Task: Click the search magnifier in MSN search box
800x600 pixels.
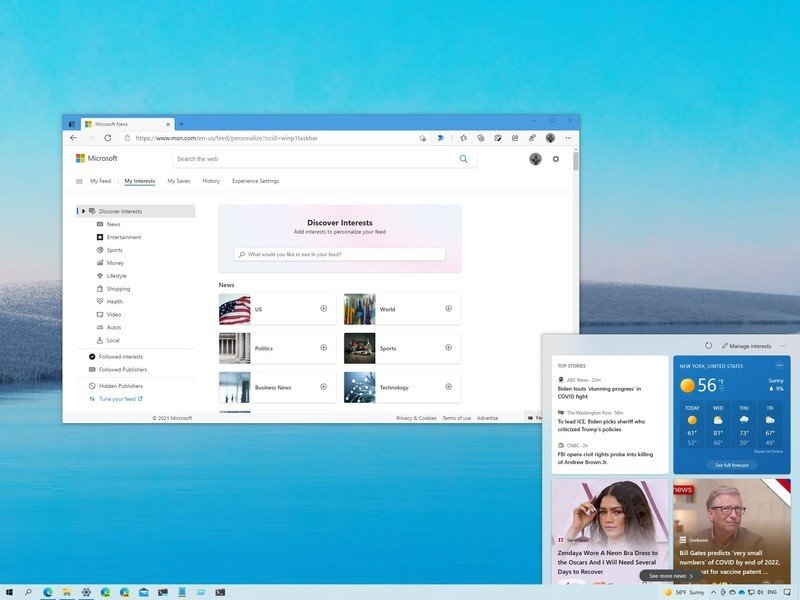Action: click(463, 159)
